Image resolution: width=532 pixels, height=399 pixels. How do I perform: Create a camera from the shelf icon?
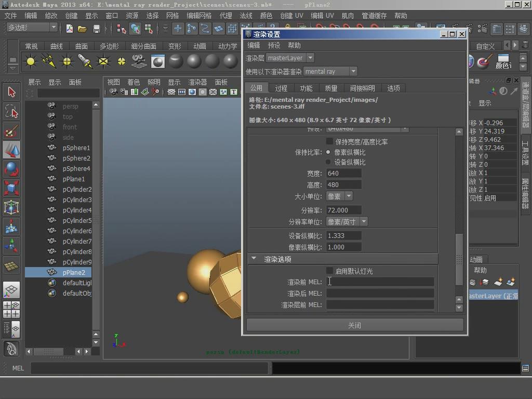coord(139,61)
